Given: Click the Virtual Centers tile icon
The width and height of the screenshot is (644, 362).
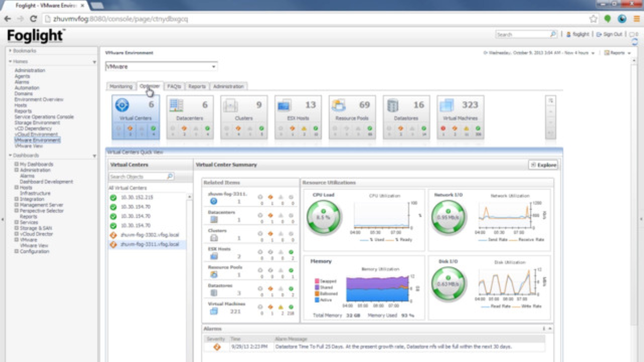Looking at the screenshot, I should pyautogui.click(x=121, y=105).
